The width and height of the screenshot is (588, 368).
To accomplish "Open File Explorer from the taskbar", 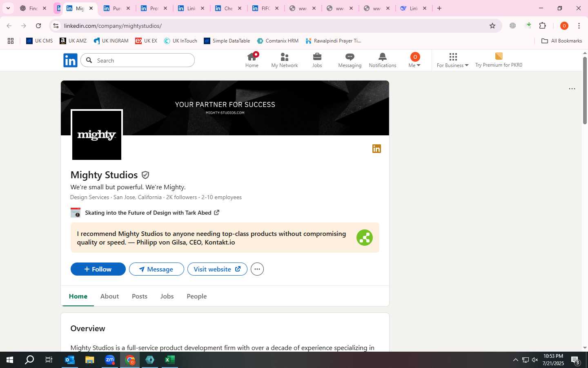I will coord(89,360).
